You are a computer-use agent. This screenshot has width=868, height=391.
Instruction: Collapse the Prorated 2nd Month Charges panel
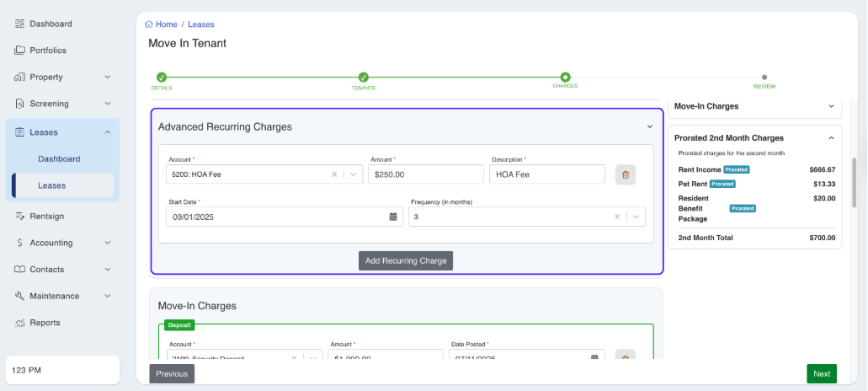(831, 137)
